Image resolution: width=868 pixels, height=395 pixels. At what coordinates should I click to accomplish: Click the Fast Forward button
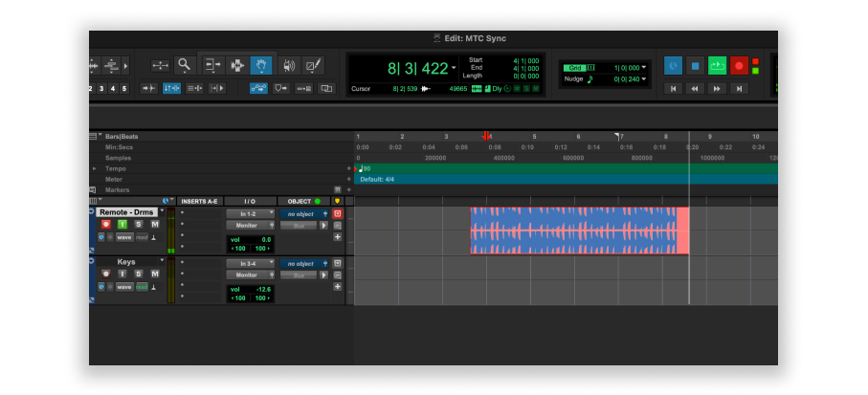[717, 89]
